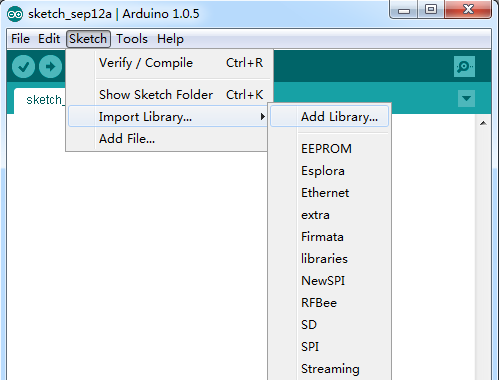Import the RFBee library
Screen dimensions: 500x381
pos(329,303)
